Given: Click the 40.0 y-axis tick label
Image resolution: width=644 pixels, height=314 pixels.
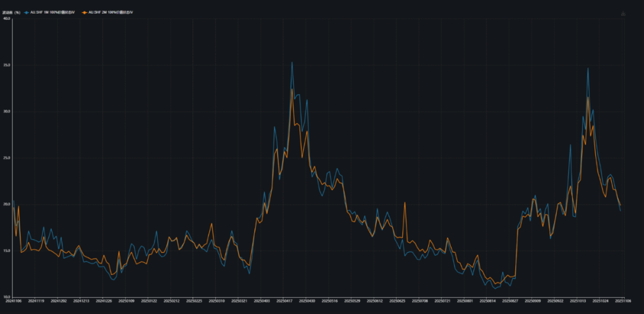Looking at the screenshot, I should click(x=7, y=18).
